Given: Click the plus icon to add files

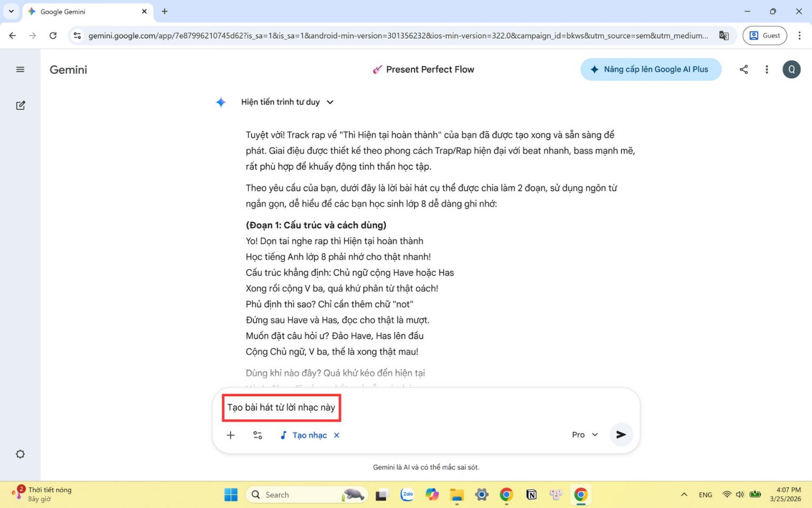Looking at the screenshot, I should click(230, 435).
